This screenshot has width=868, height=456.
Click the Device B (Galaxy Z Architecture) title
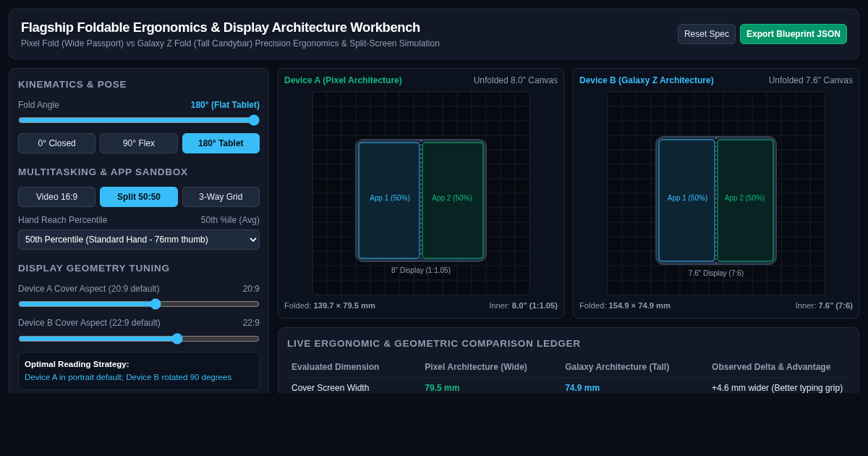tap(646, 80)
